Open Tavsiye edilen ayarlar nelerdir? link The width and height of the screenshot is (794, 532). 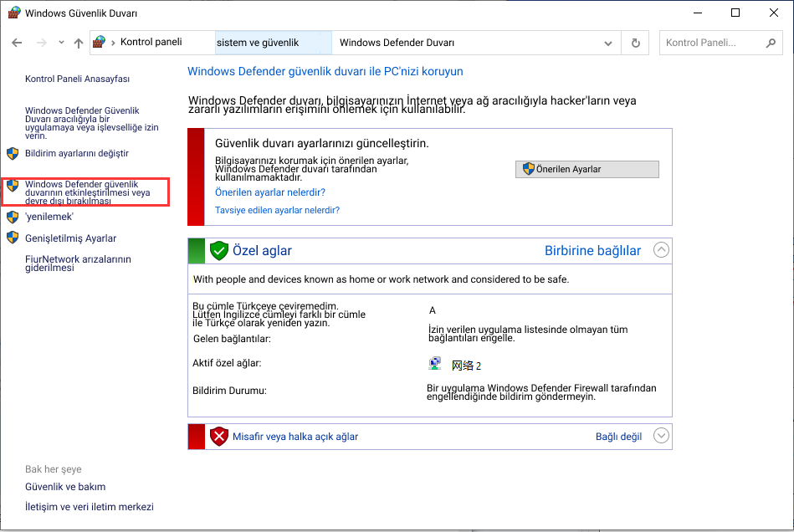pos(278,210)
